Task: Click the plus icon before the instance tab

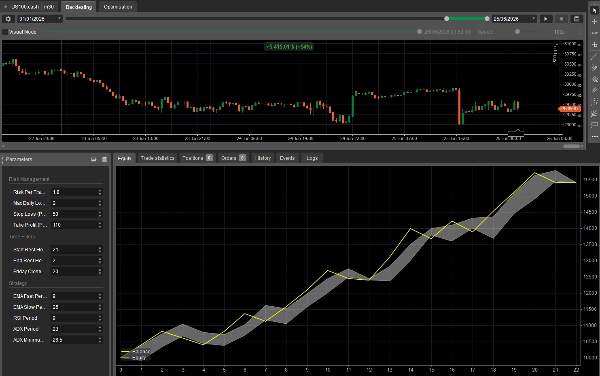Action: click(x=5, y=7)
